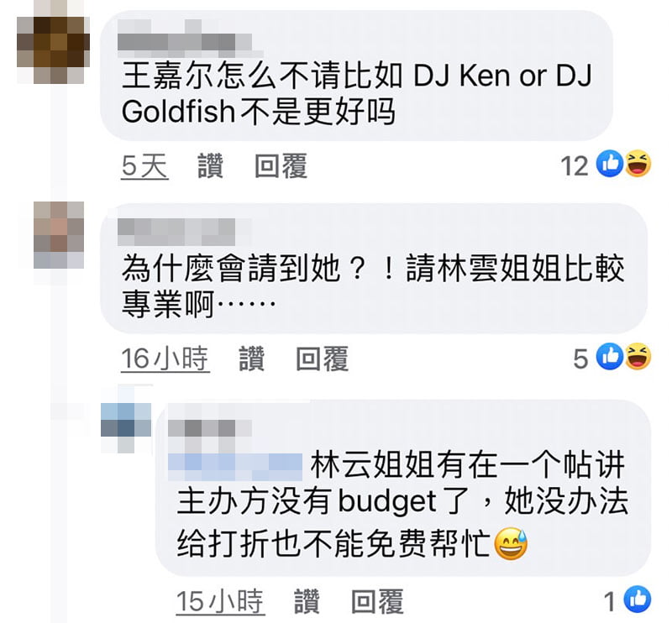The image size is (672, 623).
Task: Click the blurred mentioned name in the reply
Action: [235, 467]
